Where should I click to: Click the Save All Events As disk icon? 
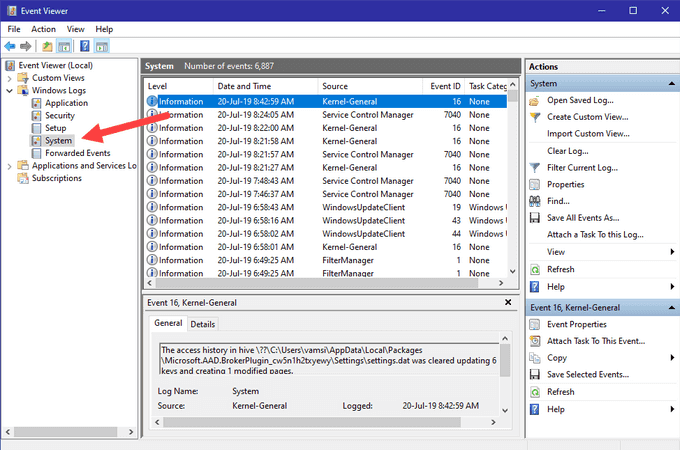(536, 218)
